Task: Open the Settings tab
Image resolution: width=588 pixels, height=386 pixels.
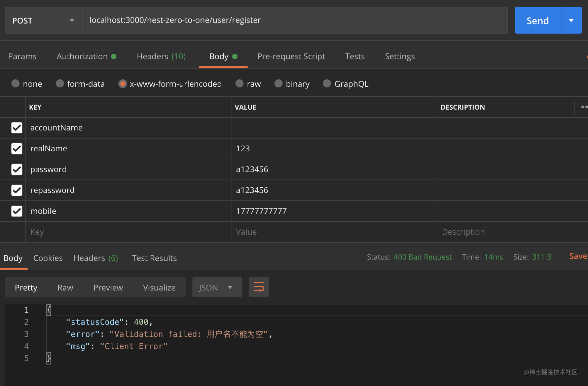Action: coord(400,56)
